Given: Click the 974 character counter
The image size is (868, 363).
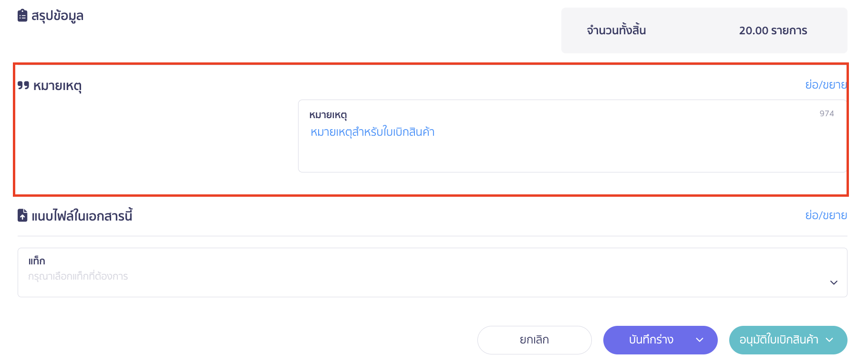Looking at the screenshot, I should click(x=827, y=113).
